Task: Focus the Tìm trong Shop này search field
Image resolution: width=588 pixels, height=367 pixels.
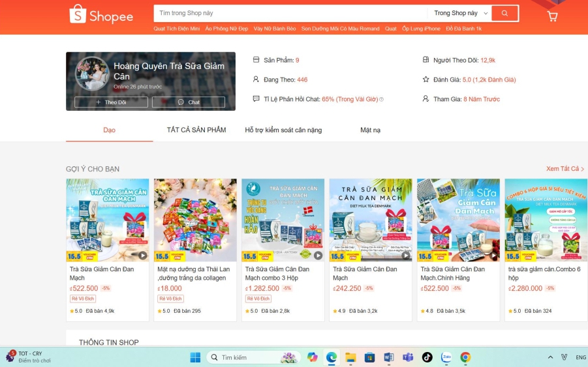Action: [x=290, y=13]
